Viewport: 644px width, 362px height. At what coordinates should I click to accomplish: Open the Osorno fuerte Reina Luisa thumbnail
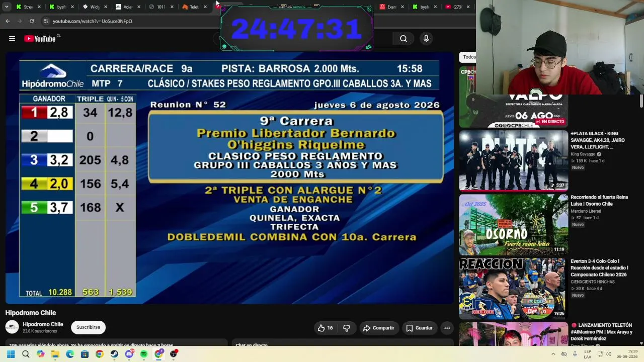513,225
